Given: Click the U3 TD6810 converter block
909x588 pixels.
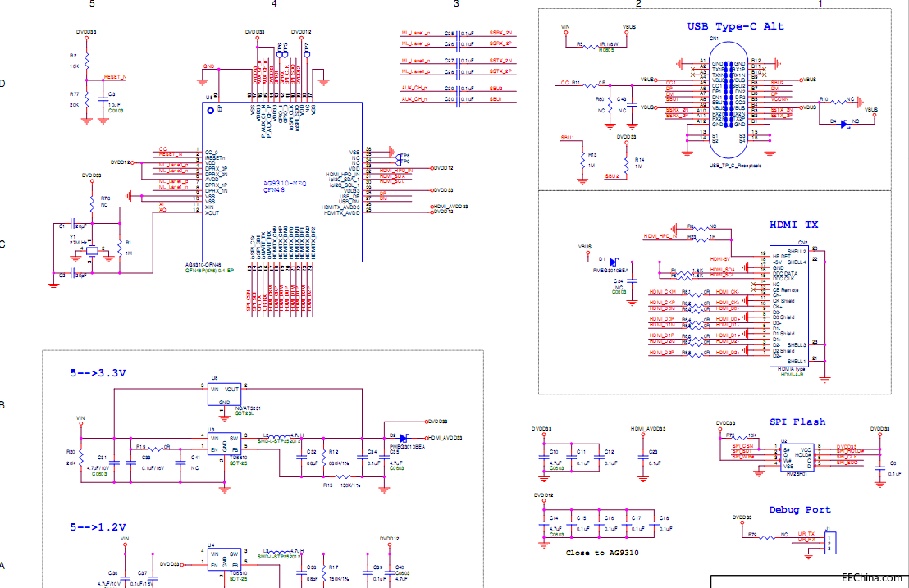Looking at the screenshot, I should (x=224, y=444).
